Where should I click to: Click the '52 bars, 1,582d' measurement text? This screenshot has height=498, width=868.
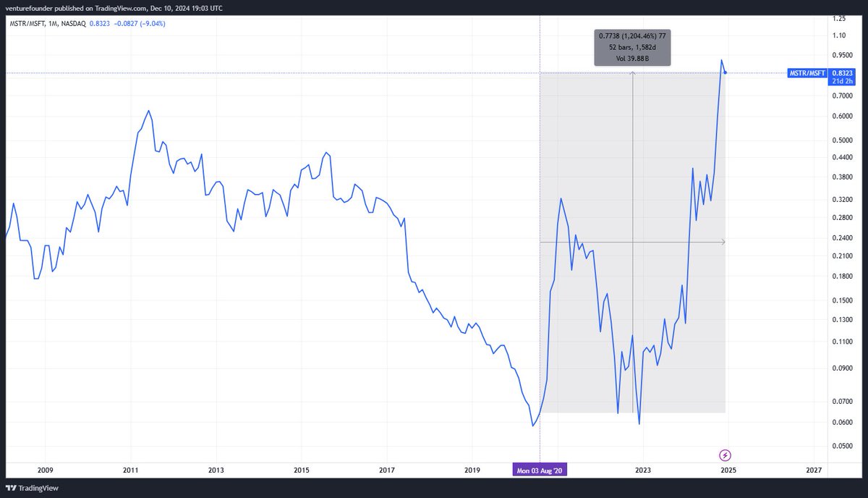(633, 47)
